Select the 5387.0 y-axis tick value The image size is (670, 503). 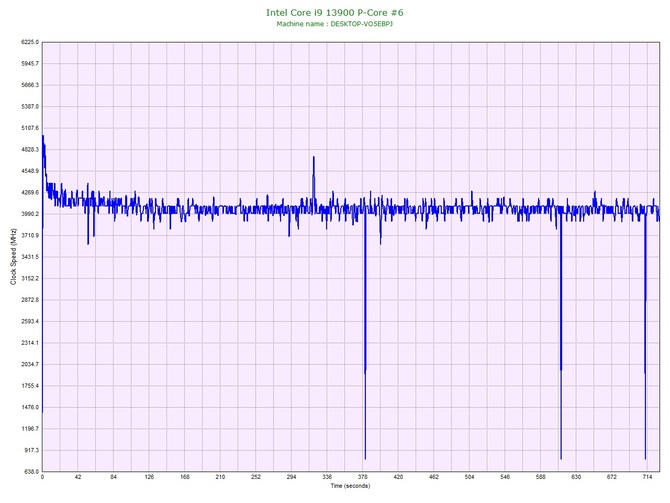click(x=30, y=106)
